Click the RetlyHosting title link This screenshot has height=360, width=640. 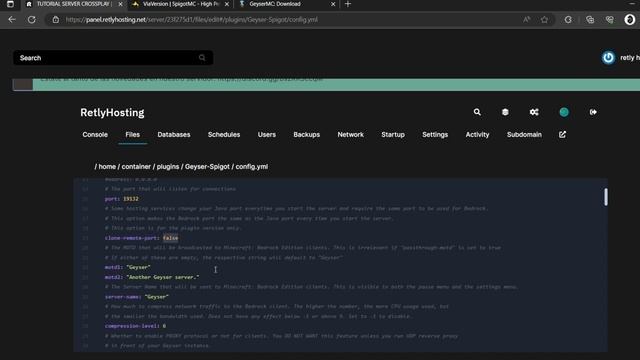point(112,113)
